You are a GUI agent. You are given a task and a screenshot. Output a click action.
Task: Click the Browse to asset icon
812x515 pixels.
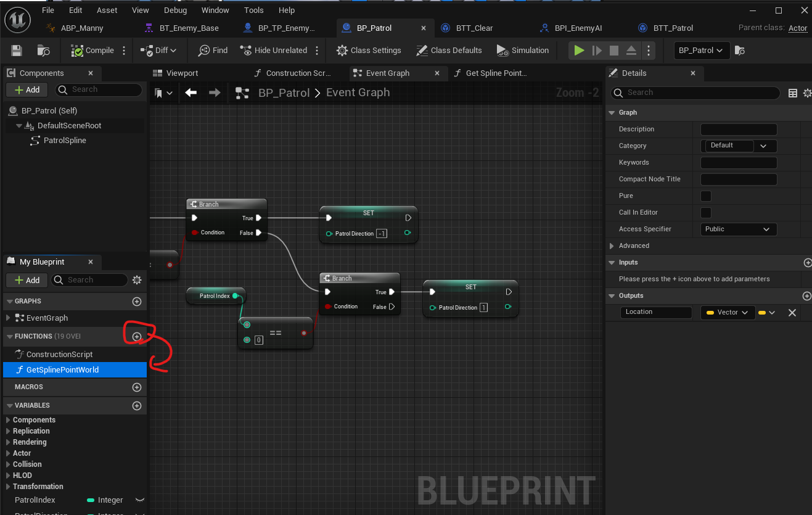[x=43, y=51]
